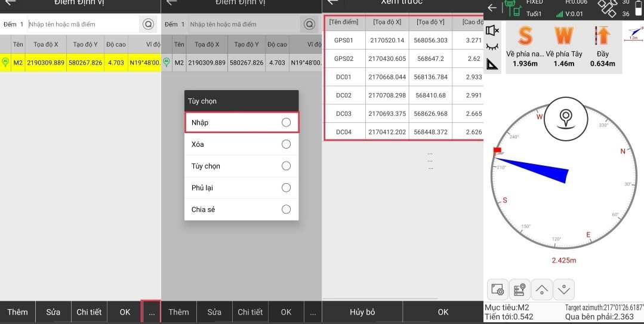Viewport: 644px width, 324px height.
Task: Toggle the closed-eye visibility icon
Action: pos(493,47)
